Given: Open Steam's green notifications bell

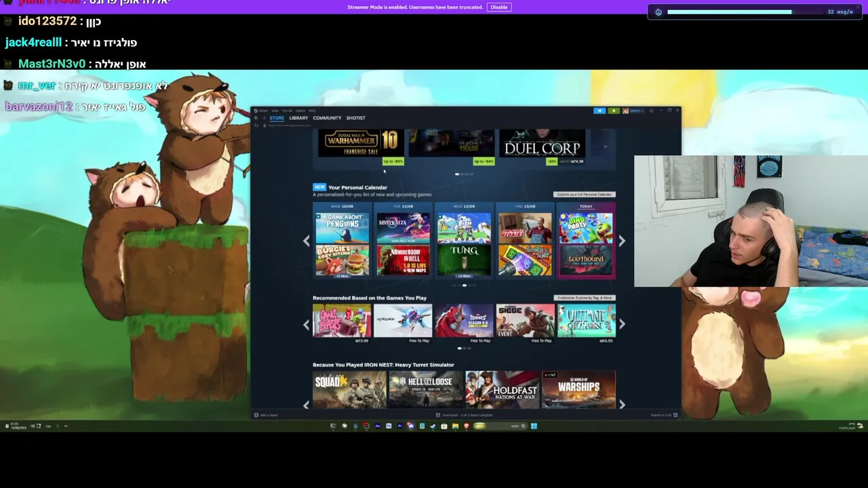Looking at the screenshot, I should tap(614, 110).
